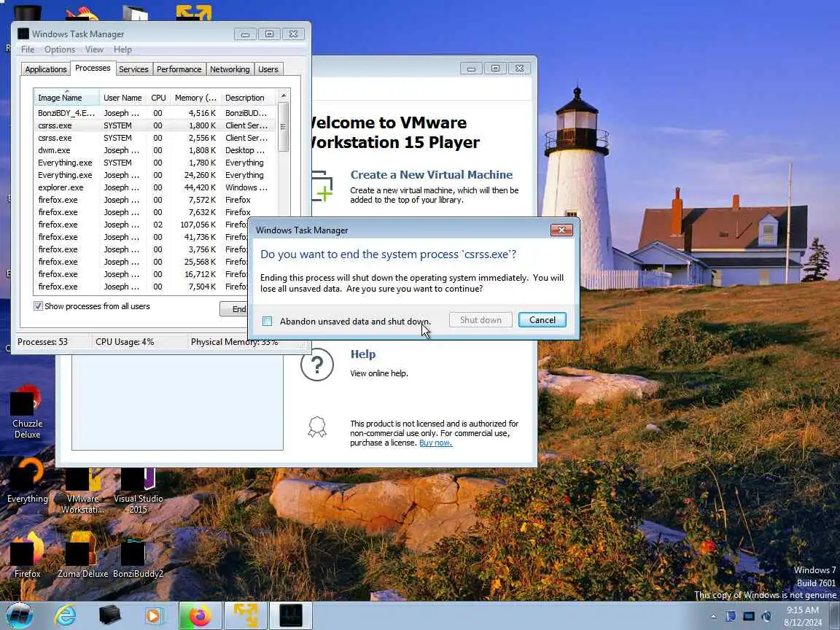Screen dimensions: 840x630
Task: Select the Everything desktop shortcut
Action: coord(27,481)
